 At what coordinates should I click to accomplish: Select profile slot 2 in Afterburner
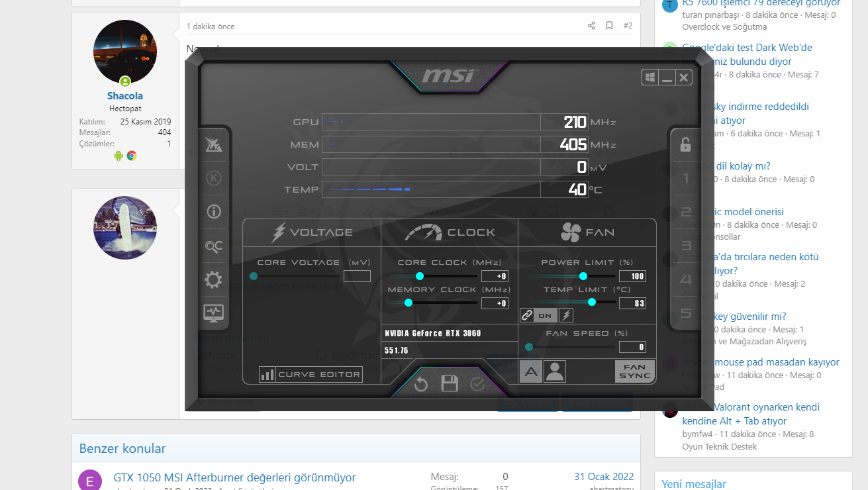pos(685,212)
